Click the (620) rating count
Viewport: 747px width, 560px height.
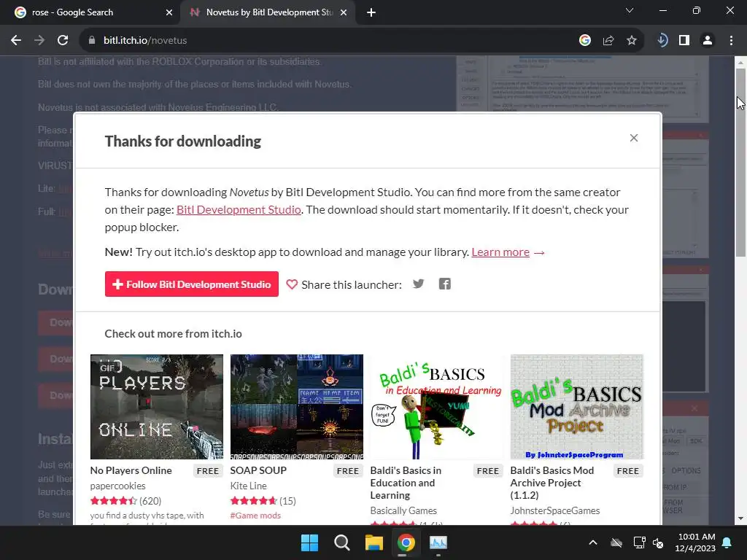150,501
